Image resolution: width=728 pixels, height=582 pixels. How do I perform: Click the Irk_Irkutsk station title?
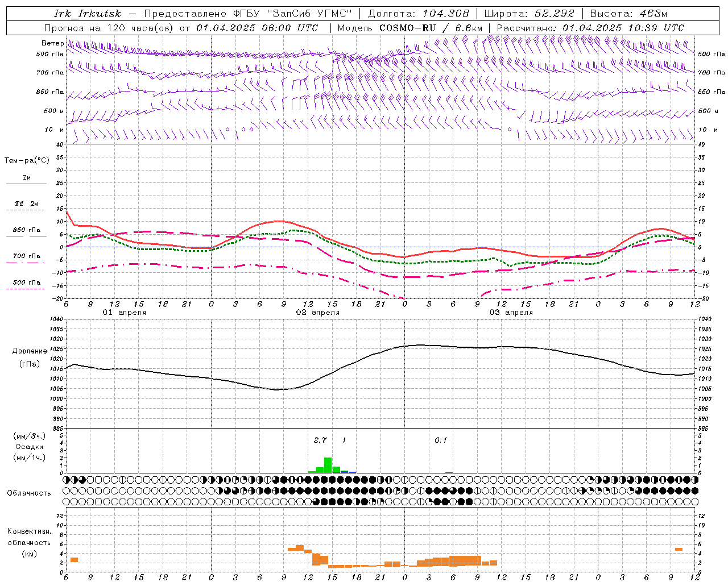[87, 14]
